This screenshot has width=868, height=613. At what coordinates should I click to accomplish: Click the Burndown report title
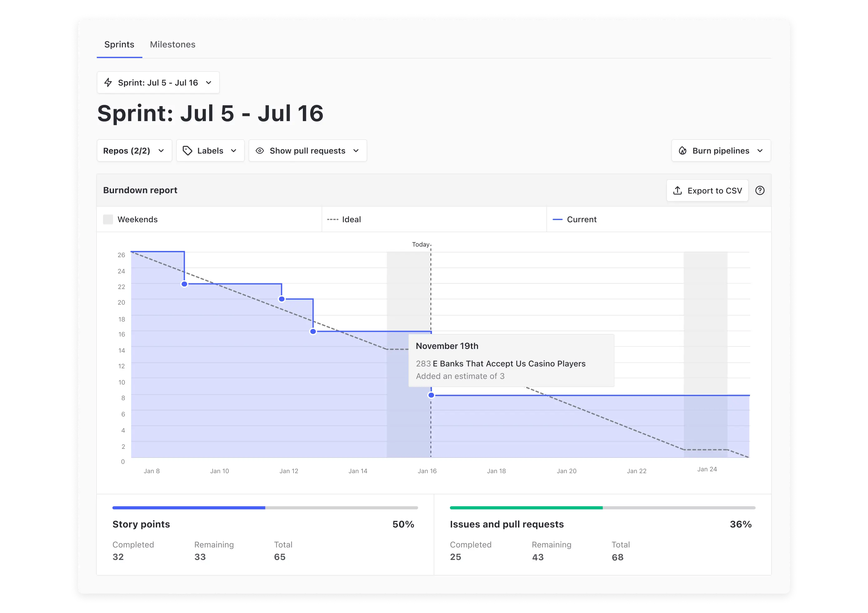(140, 190)
